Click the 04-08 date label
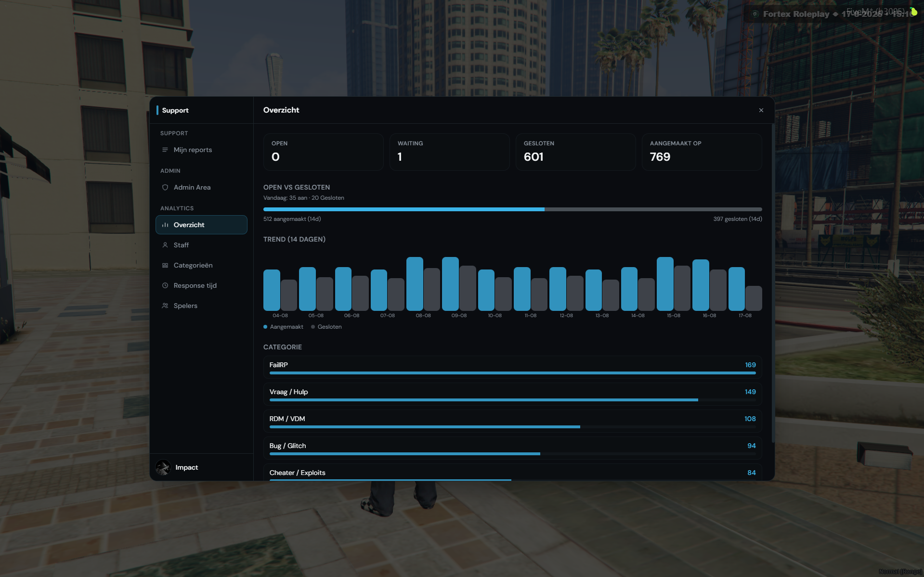 [280, 316]
